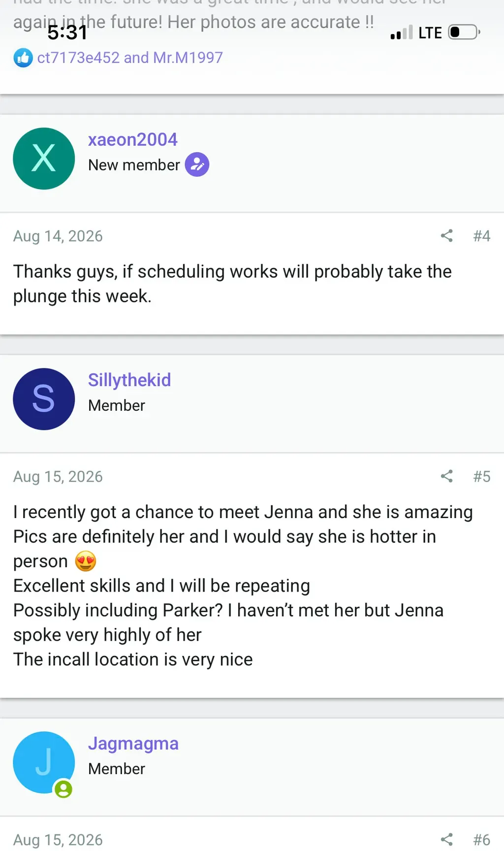This screenshot has width=504, height=851.
Task: Tap the green online status badge on Jagmagma
Action: tap(63, 789)
